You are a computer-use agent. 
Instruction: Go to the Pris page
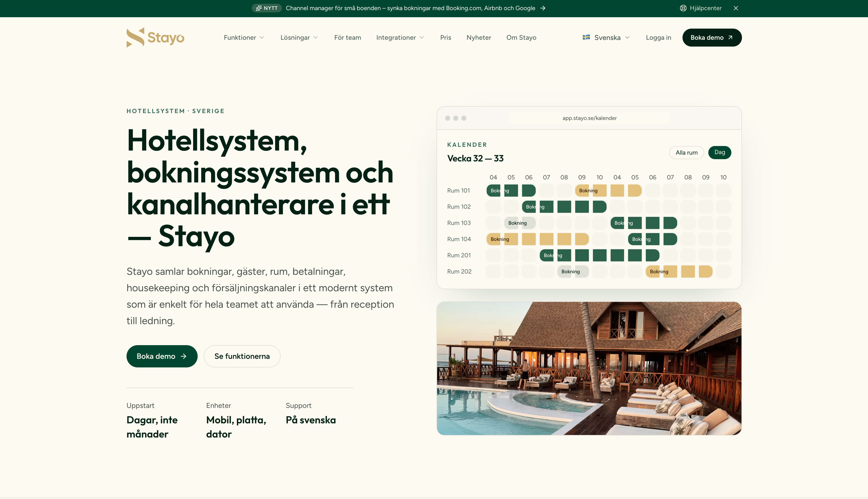[x=445, y=37]
